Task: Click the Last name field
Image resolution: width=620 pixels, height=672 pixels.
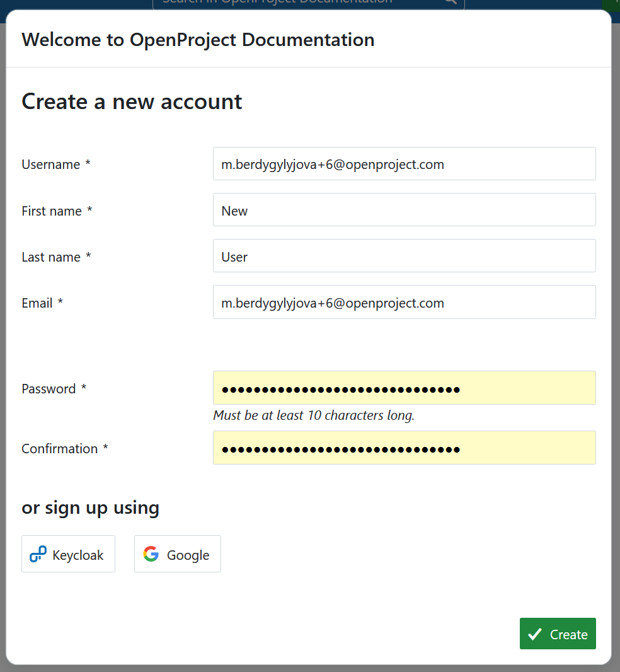Action: [x=404, y=255]
